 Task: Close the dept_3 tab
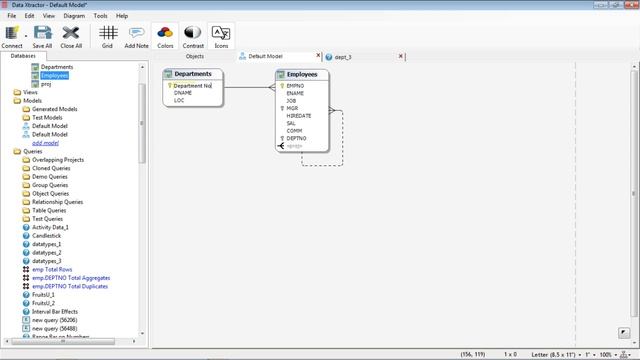click(x=400, y=56)
